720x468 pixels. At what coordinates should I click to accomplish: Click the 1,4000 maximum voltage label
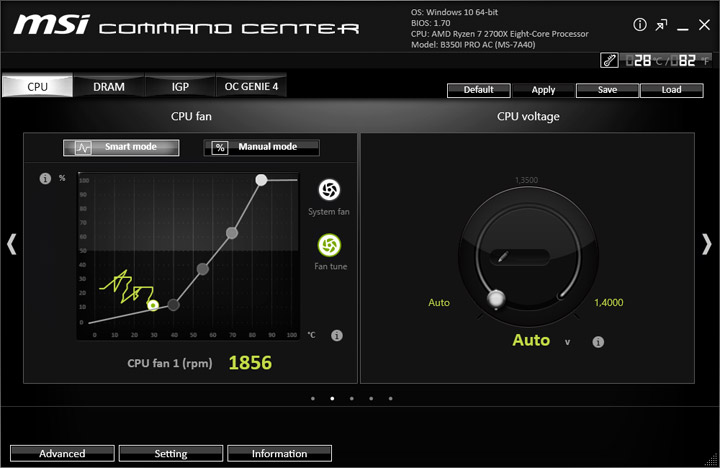point(608,303)
